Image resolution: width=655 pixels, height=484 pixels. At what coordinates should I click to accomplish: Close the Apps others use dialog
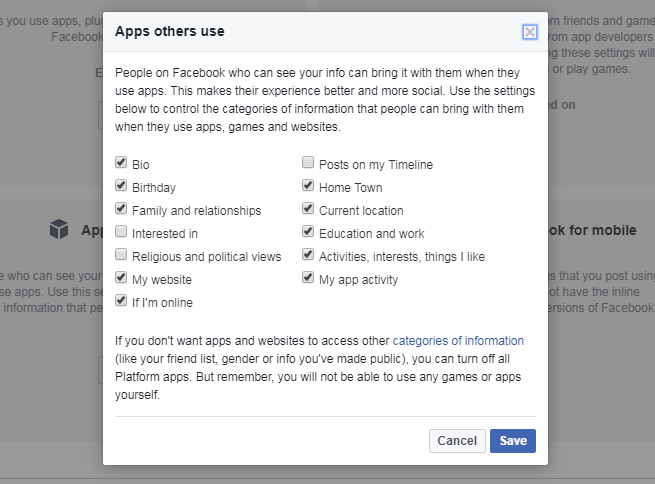[x=530, y=32]
